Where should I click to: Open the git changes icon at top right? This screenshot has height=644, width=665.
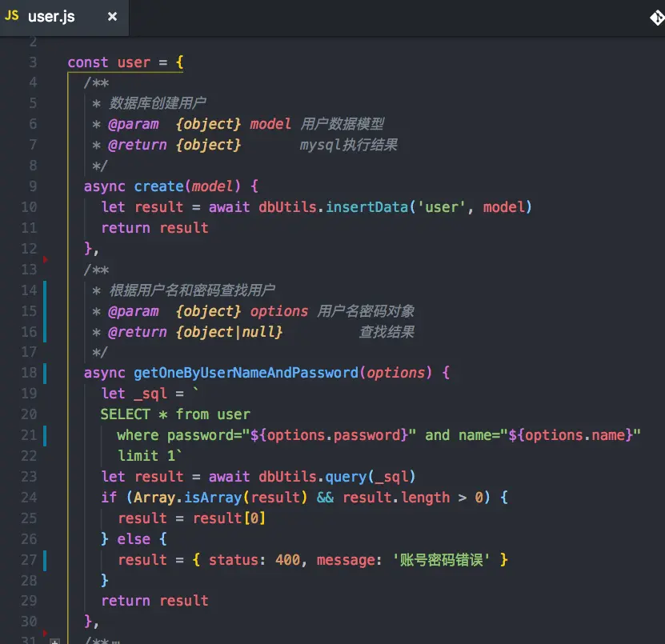657,18
